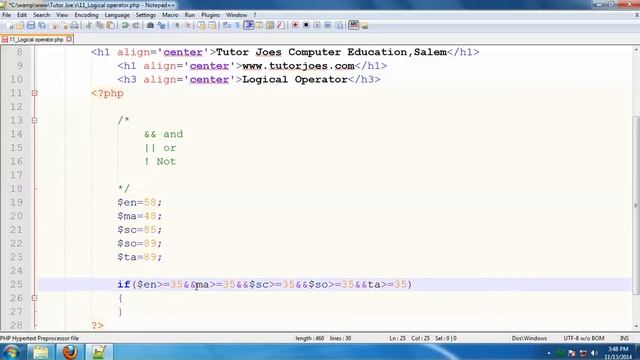
Task: Cut selection with the scissors icon
Action: [x=89, y=25]
